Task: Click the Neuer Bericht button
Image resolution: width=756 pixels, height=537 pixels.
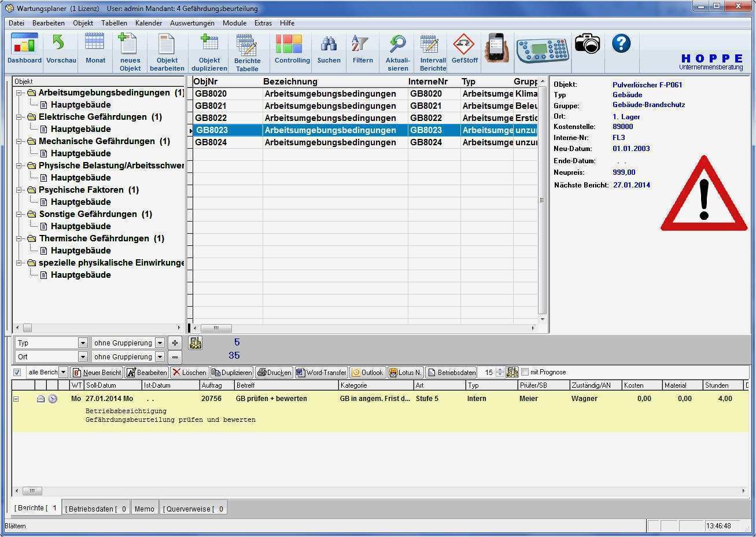Action: [97, 372]
